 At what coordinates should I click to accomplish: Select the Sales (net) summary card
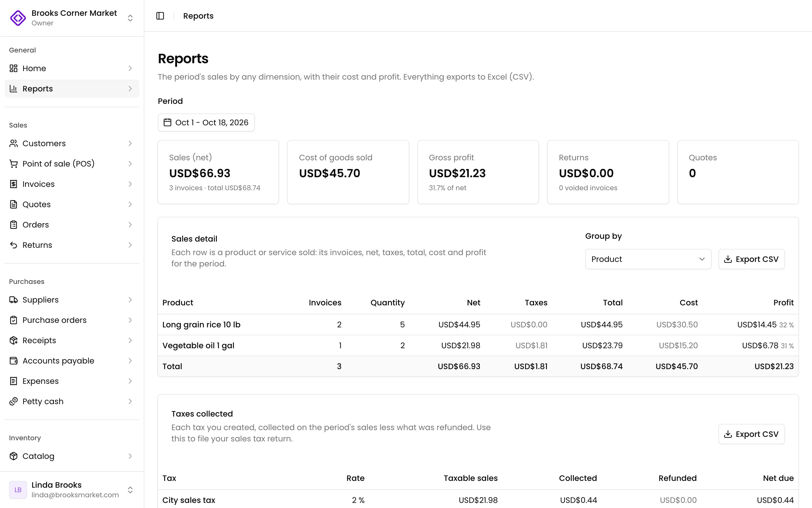coord(218,172)
